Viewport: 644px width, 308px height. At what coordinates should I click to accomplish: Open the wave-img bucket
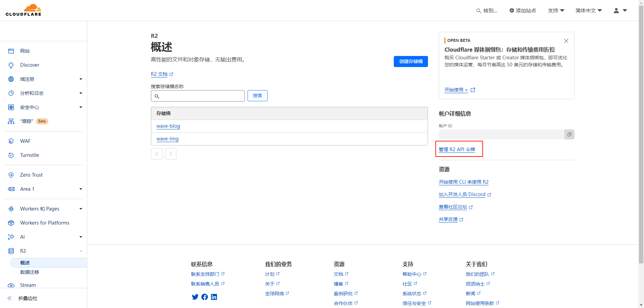coord(167,139)
